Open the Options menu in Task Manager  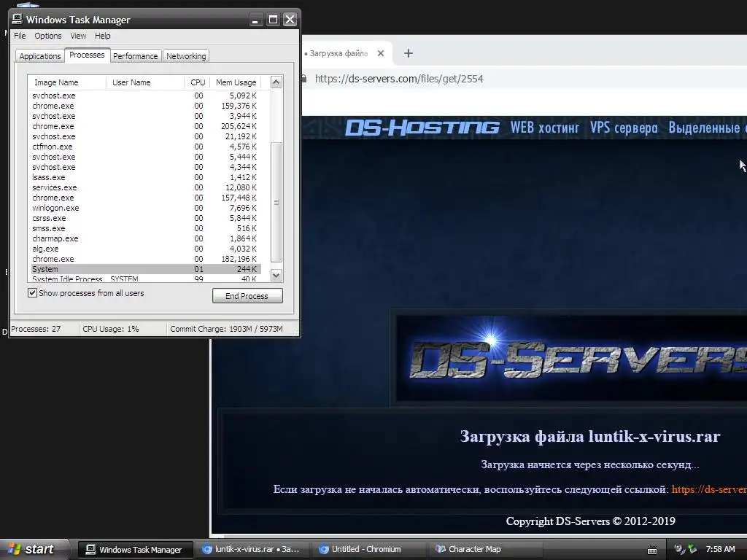click(47, 36)
